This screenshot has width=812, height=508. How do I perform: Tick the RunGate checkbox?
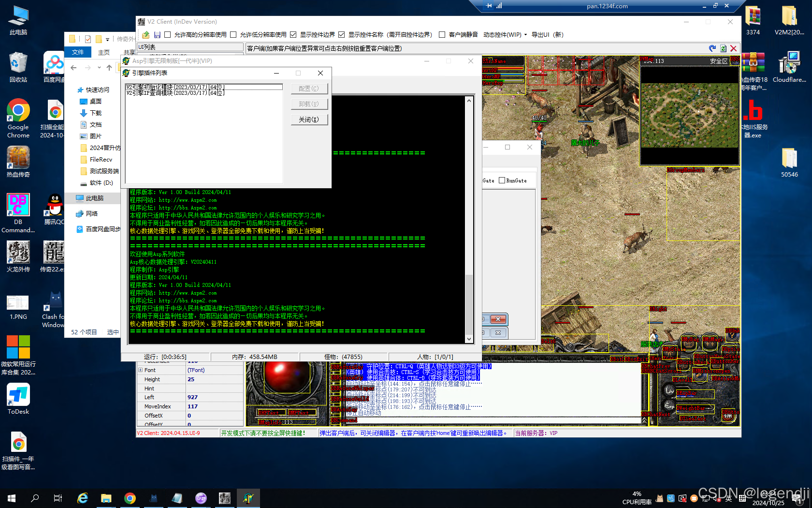(x=502, y=180)
